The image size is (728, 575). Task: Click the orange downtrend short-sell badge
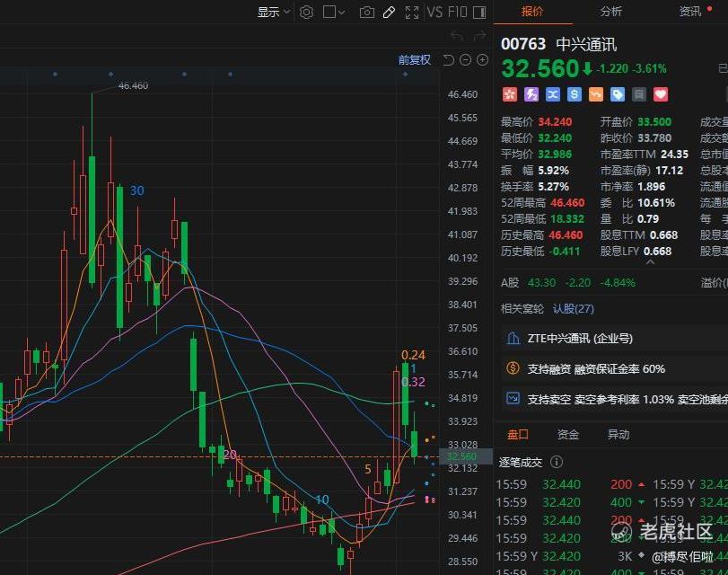596,94
